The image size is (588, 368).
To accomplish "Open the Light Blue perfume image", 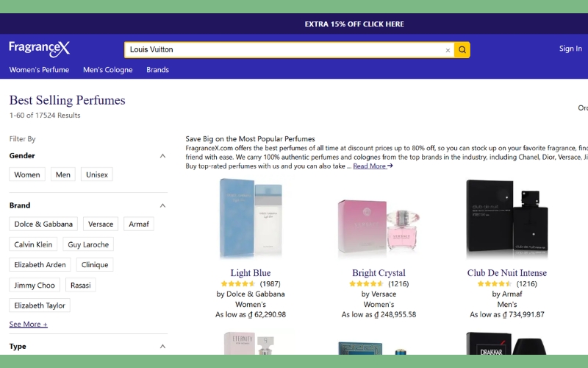I will (x=250, y=219).
